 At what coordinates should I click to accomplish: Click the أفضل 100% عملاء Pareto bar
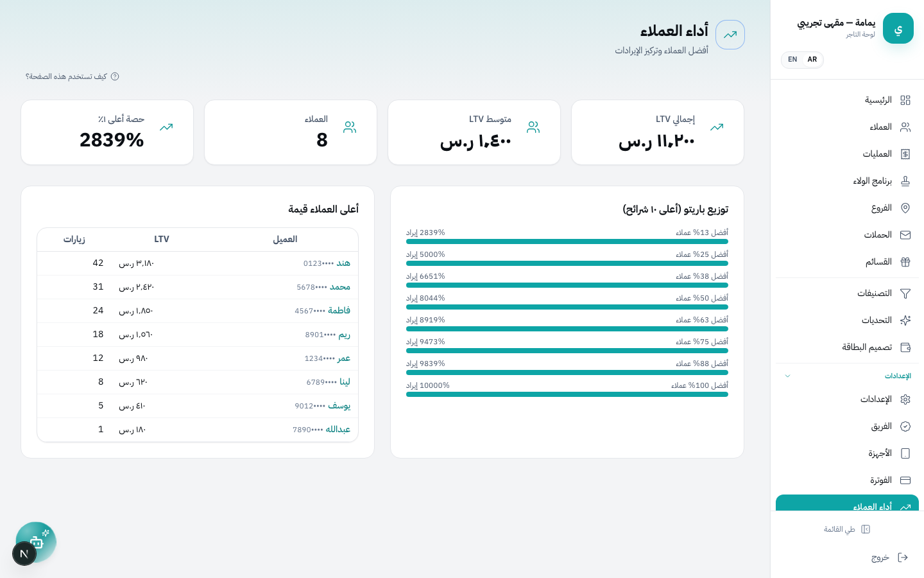(x=567, y=394)
